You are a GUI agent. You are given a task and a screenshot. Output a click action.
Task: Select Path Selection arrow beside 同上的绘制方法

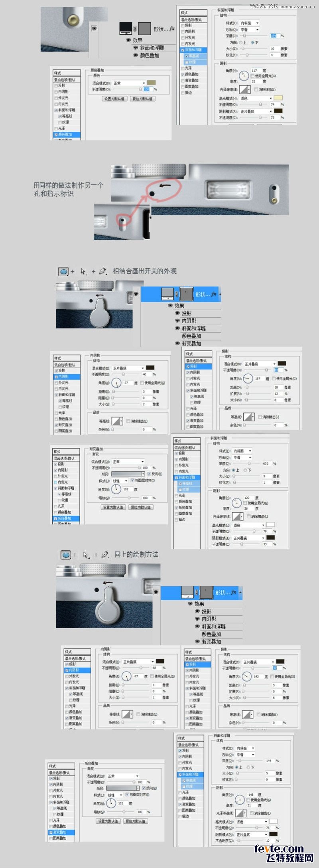[86, 555]
